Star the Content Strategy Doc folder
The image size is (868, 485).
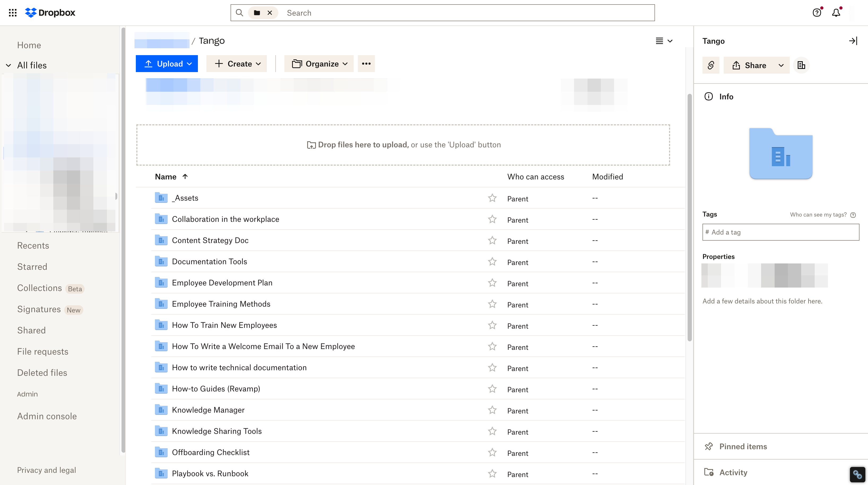(492, 240)
